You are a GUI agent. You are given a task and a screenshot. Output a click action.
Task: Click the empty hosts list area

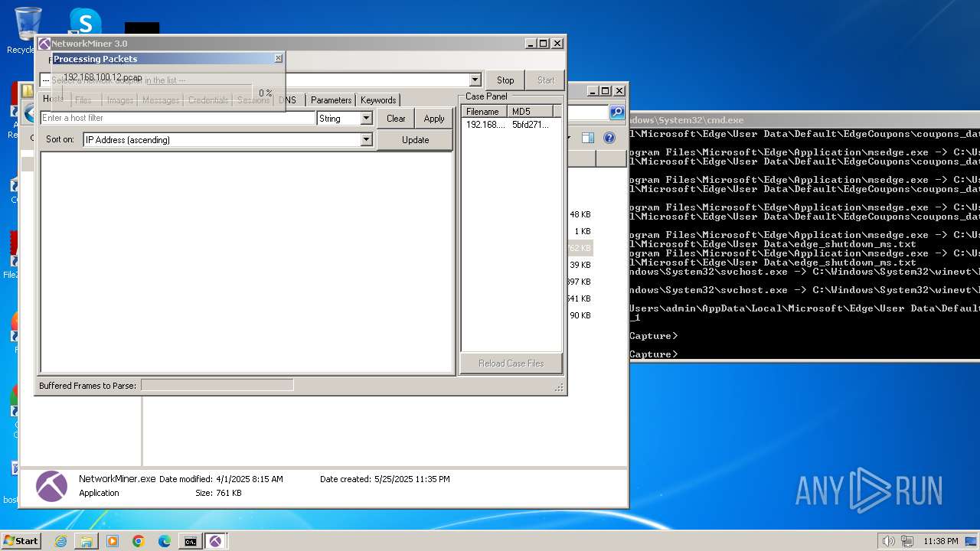[247, 262]
